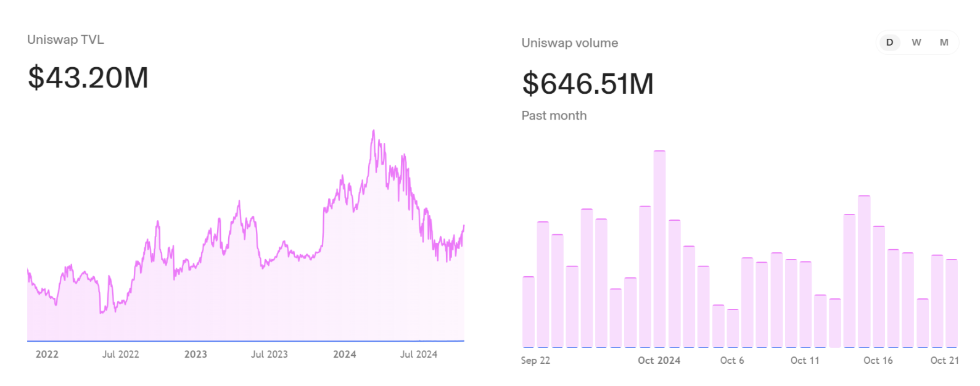
Task: Click the $646.51M volume value
Action: click(x=588, y=84)
